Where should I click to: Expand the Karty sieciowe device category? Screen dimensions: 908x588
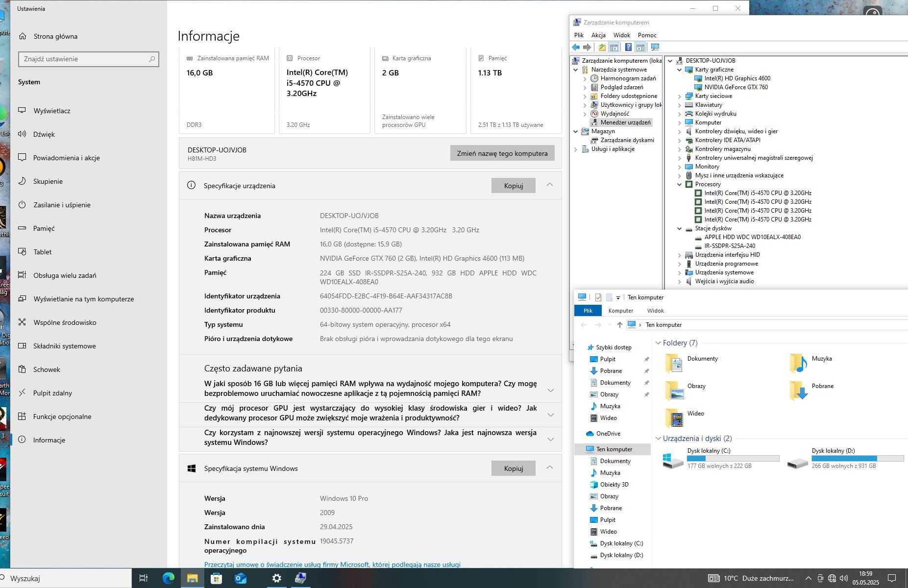click(679, 96)
